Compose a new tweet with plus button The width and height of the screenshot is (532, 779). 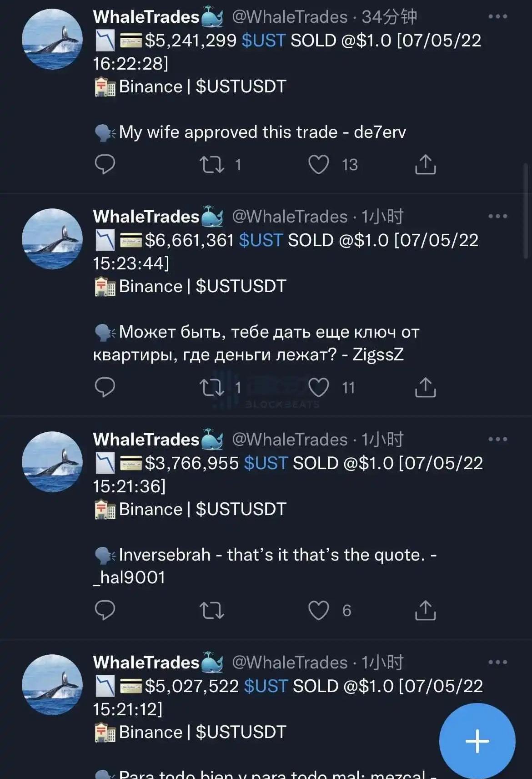tap(477, 741)
